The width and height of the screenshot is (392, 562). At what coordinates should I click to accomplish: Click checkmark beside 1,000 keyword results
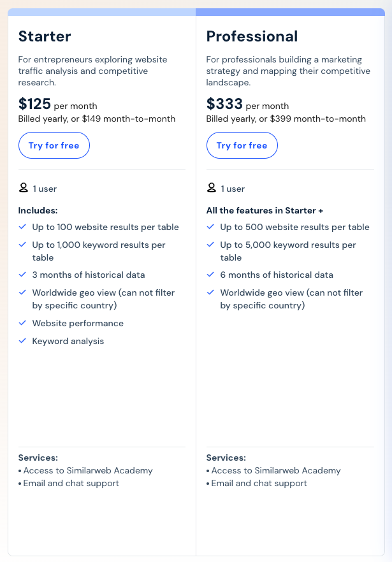click(x=23, y=245)
